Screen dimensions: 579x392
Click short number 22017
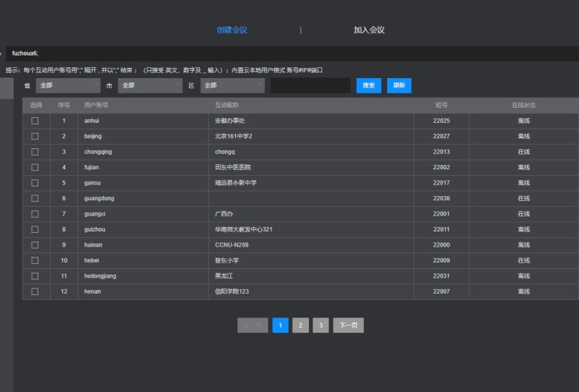441,183
